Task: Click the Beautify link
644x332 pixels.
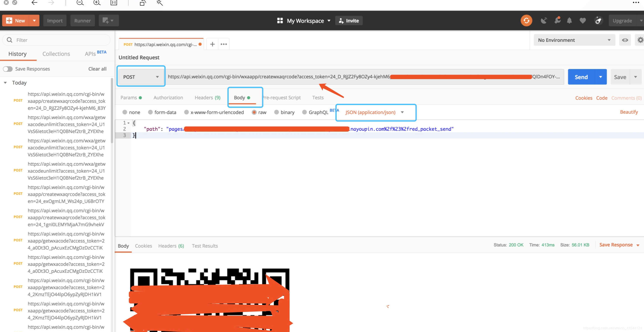Action: click(x=629, y=112)
